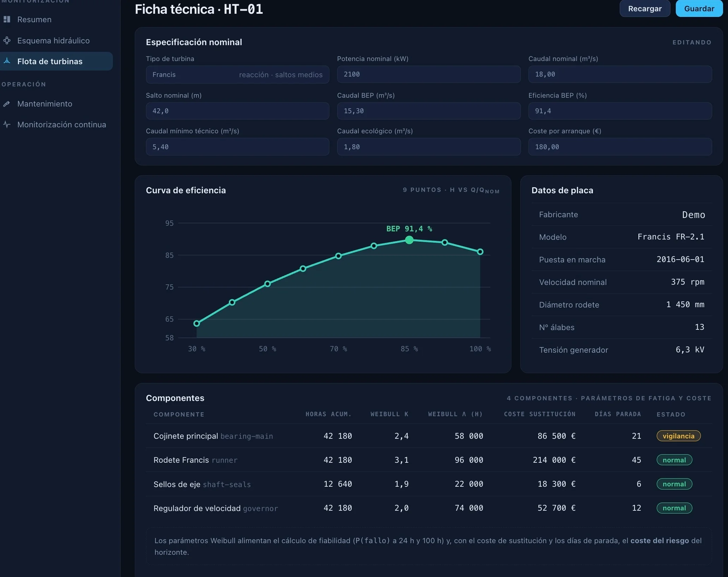The height and width of the screenshot is (577, 728).
Task: Click the Esquema hidráulico icon
Action: (7, 41)
